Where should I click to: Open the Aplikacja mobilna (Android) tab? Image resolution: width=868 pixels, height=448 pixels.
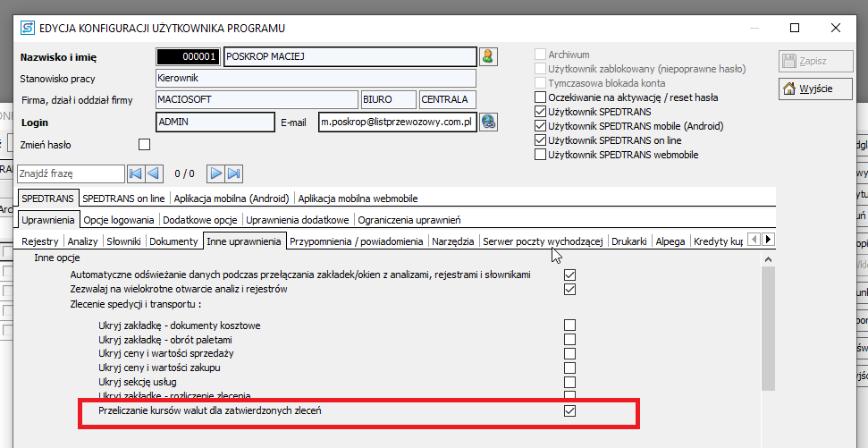[232, 199]
